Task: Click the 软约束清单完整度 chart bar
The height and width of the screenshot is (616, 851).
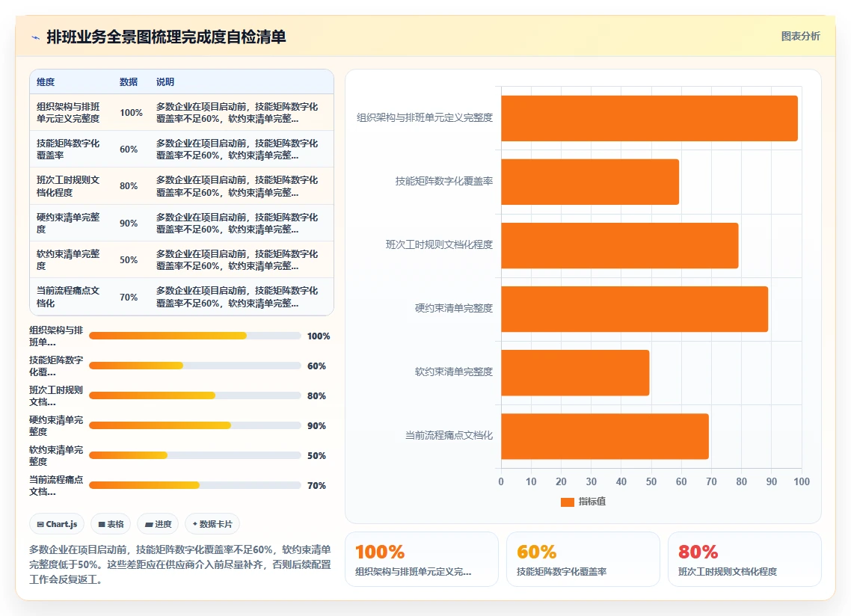Action: [x=575, y=372]
